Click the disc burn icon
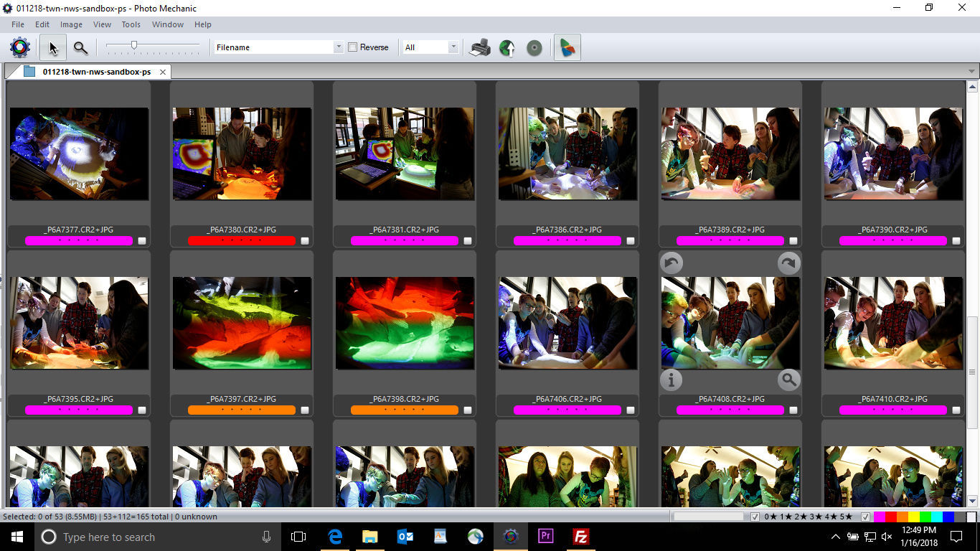 [534, 47]
